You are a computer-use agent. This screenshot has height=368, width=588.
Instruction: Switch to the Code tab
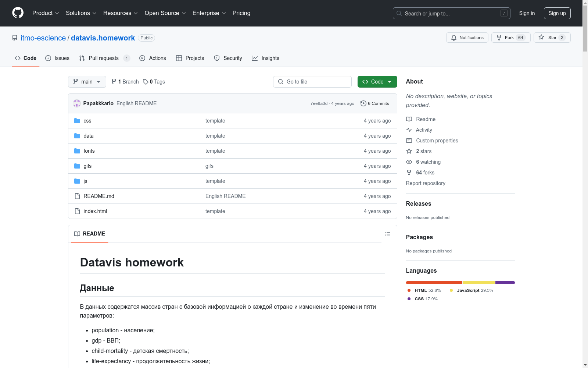pyautogui.click(x=26, y=58)
